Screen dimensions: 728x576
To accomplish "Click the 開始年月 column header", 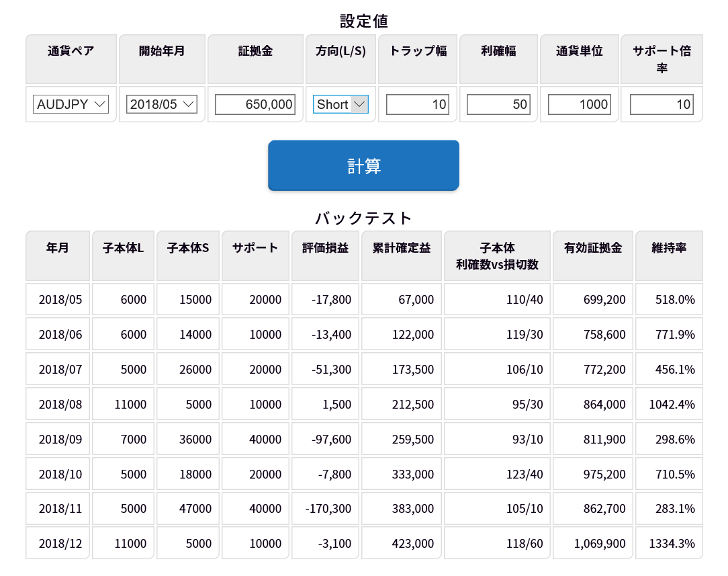I will tap(162, 59).
